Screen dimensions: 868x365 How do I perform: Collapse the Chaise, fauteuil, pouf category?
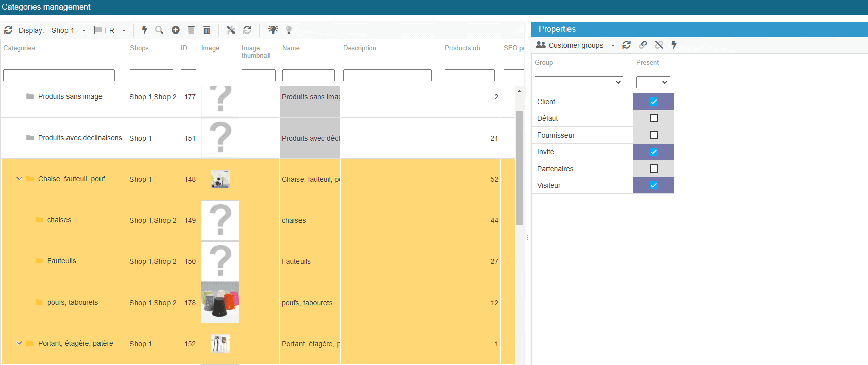[19, 179]
